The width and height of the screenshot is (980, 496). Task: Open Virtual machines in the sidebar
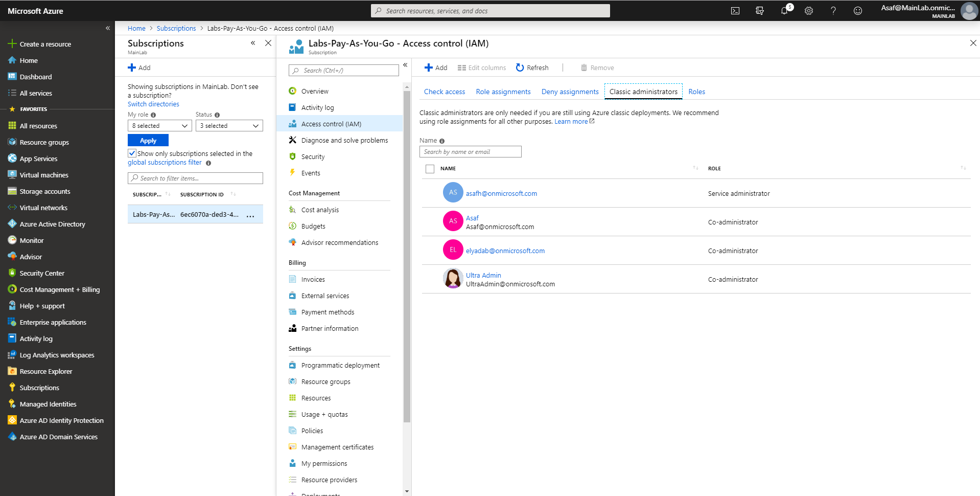click(x=43, y=175)
